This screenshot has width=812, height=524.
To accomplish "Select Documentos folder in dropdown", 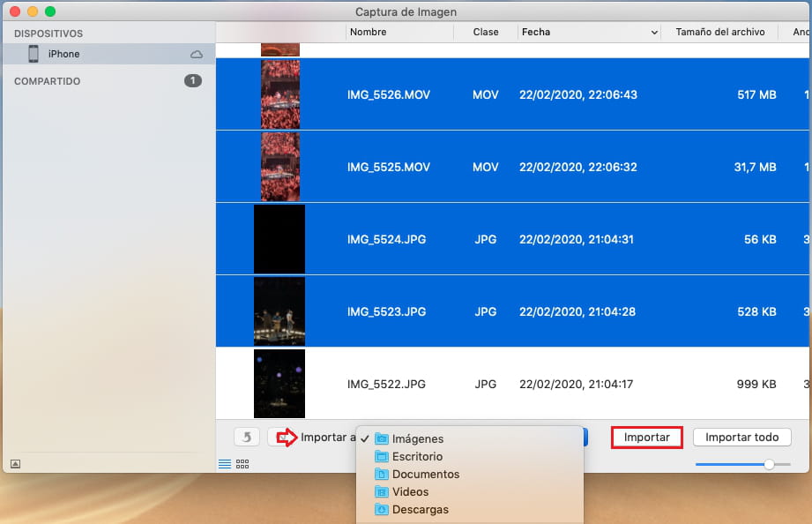I will tap(425, 475).
